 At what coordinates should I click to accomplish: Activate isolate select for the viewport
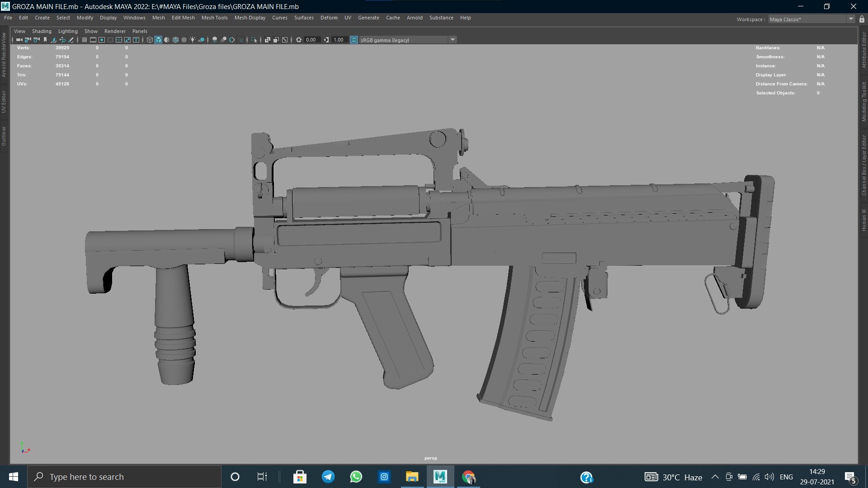pos(255,40)
